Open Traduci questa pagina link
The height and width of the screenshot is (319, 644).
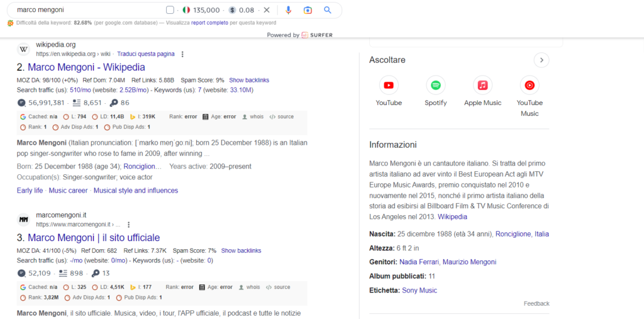click(146, 54)
